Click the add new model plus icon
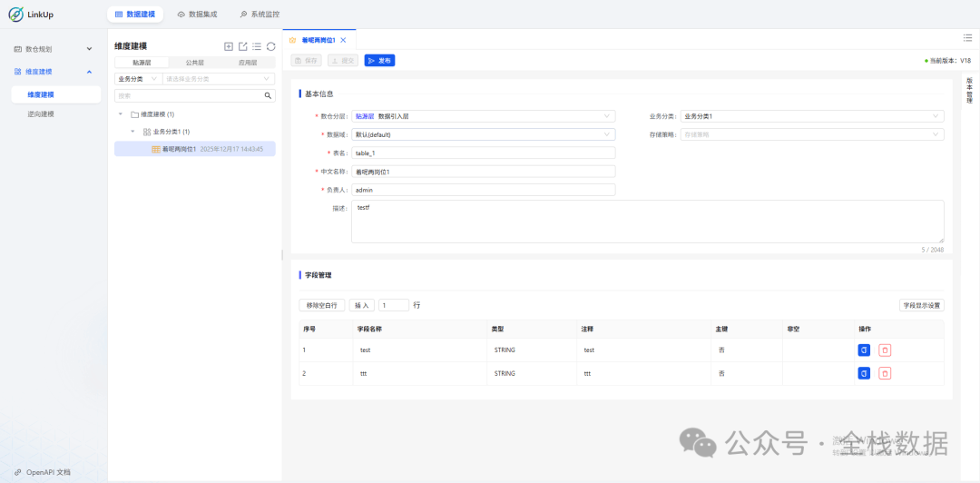 (229, 46)
